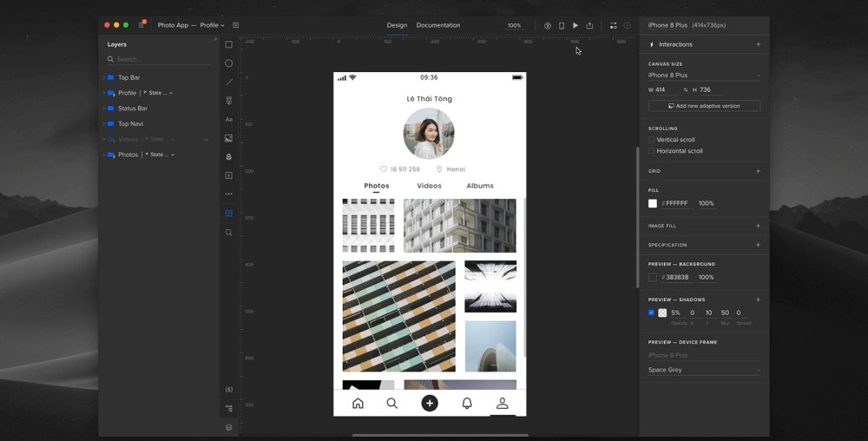Viewport: 868px width, 441px height.
Task: Open the Canvas Size iPhone 8 Plus dropdown
Action: coord(704,76)
